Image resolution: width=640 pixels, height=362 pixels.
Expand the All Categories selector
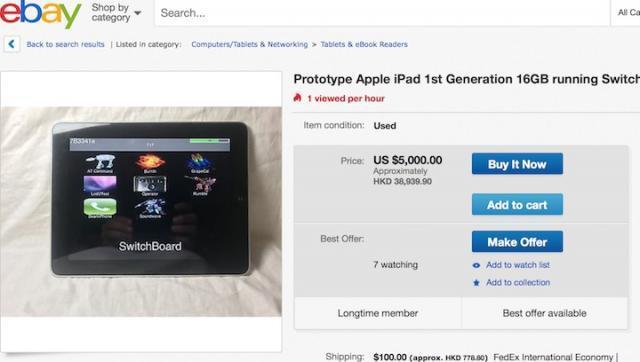626,13
